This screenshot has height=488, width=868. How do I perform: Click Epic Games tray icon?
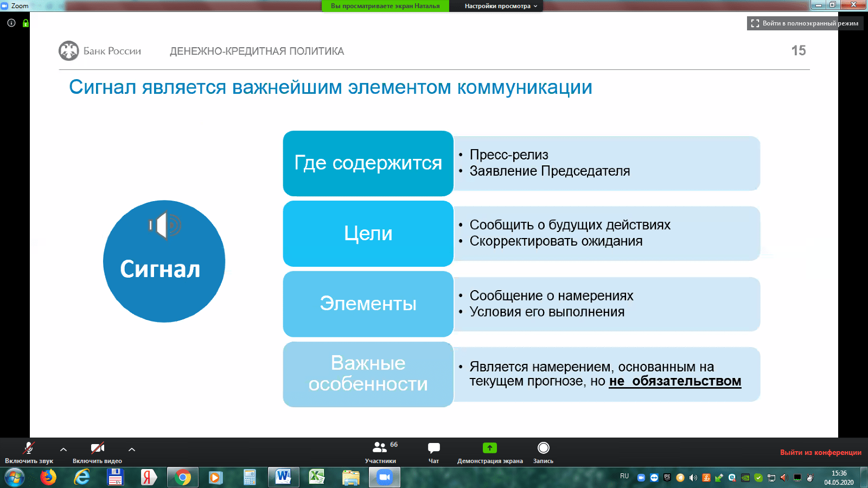(667, 478)
